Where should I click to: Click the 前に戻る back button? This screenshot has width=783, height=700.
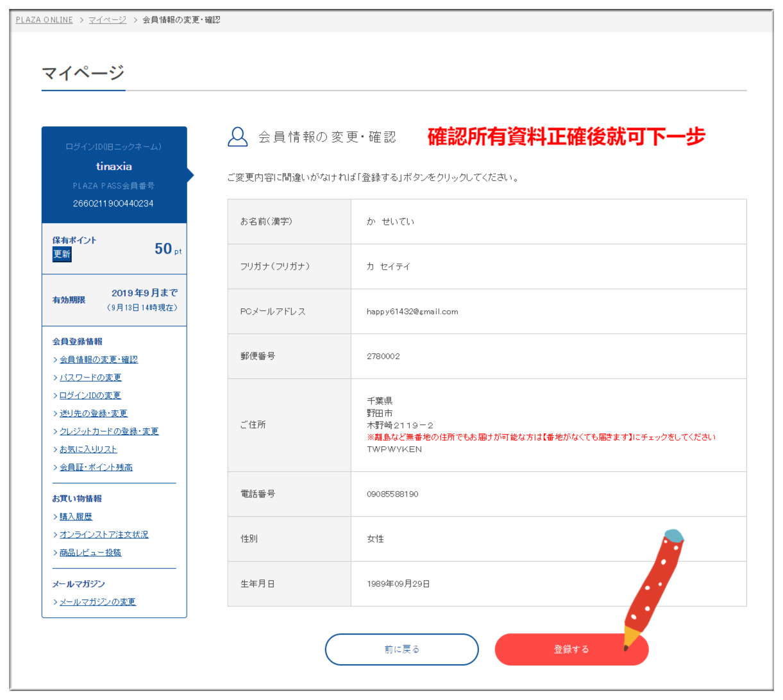401,649
